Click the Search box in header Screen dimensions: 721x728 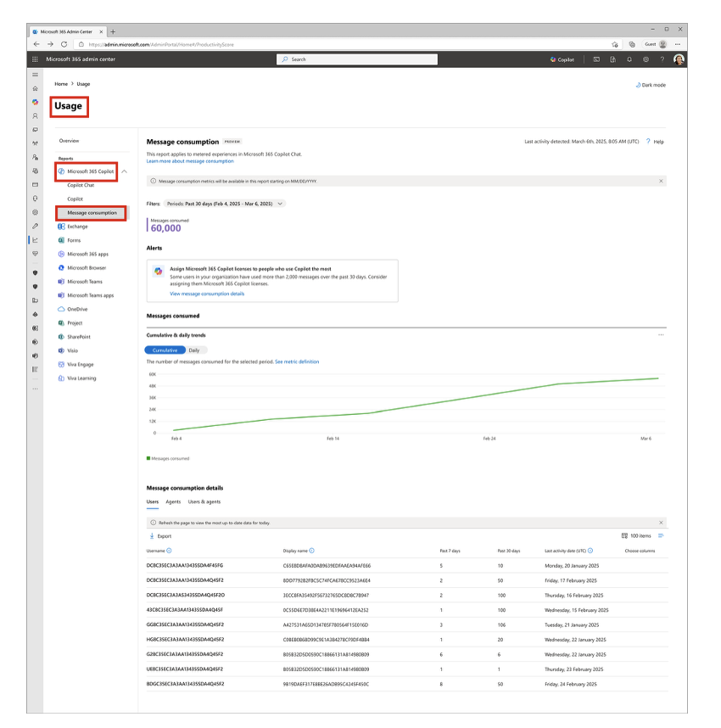click(x=357, y=59)
